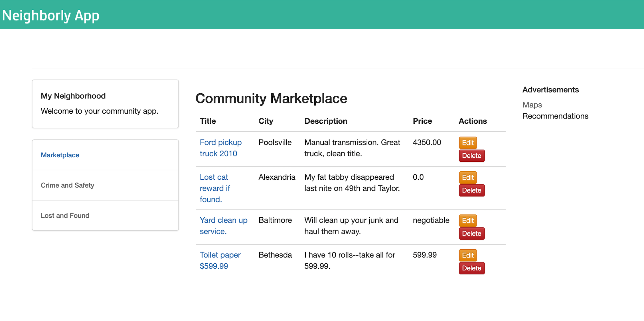Edit the Ford pickup truck listing
Viewport: 644px width, 321px height.
pos(467,143)
